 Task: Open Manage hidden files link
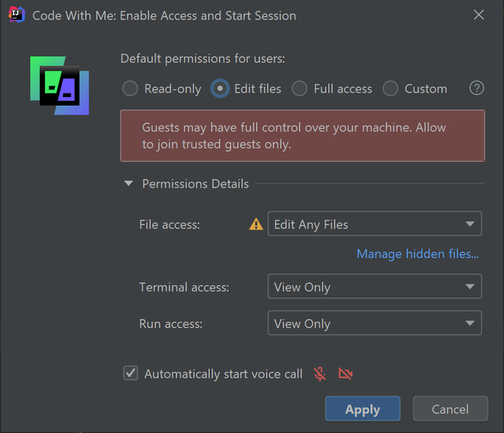click(x=418, y=253)
